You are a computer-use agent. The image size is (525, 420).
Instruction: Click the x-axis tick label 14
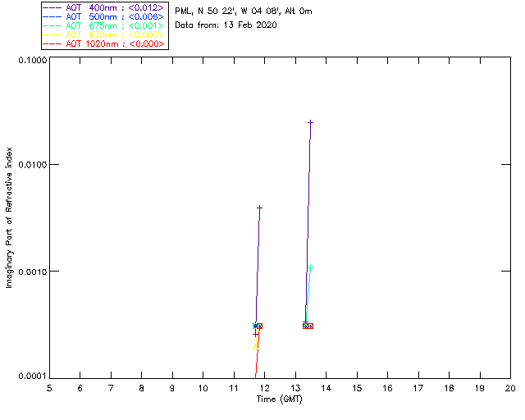326,388
